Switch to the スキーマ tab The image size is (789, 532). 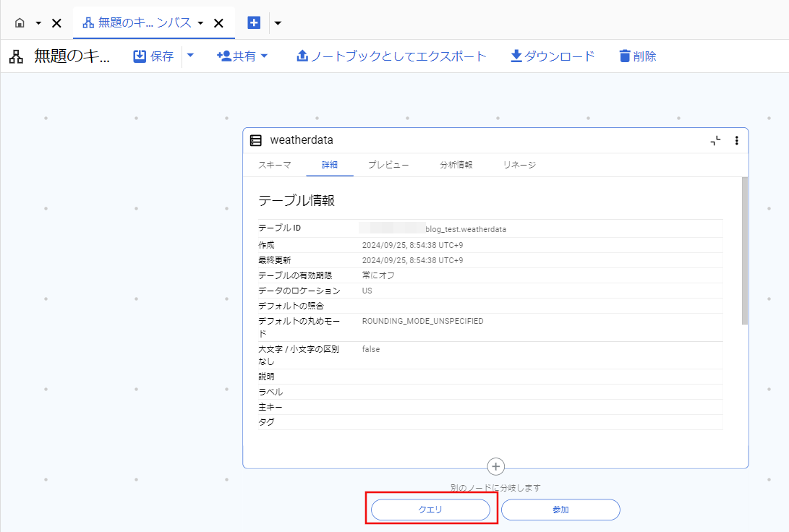[274, 165]
